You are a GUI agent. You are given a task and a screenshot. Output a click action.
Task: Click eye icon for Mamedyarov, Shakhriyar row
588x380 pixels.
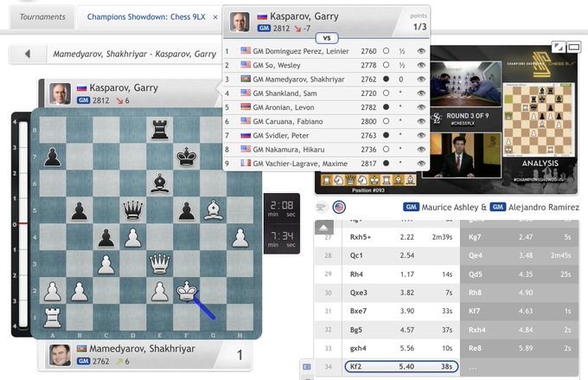tap(421, 80)
